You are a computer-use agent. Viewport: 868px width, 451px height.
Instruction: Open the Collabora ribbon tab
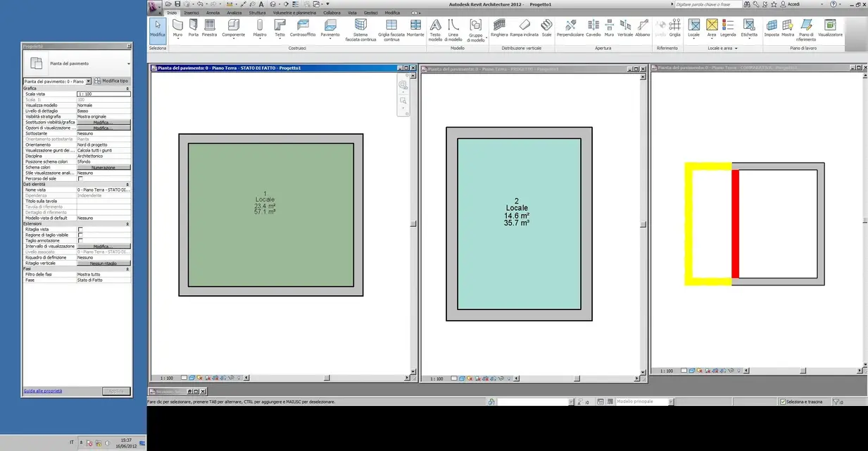pos(332,13)
